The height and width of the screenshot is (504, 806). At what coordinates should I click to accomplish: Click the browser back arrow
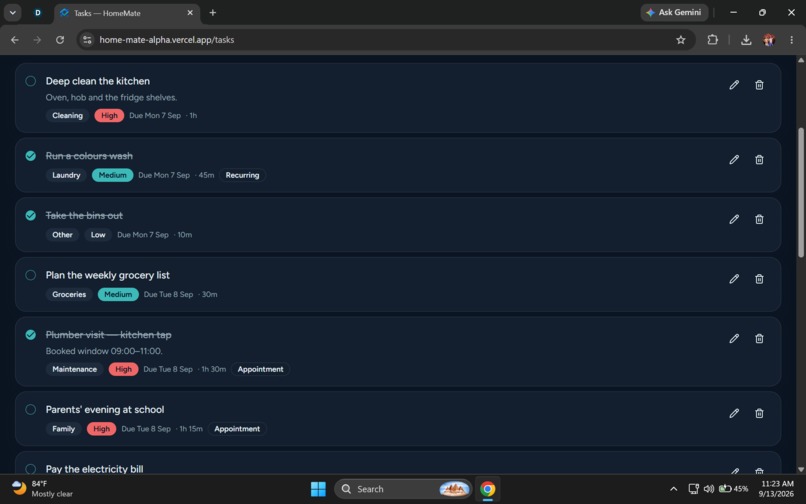(14, 40)
